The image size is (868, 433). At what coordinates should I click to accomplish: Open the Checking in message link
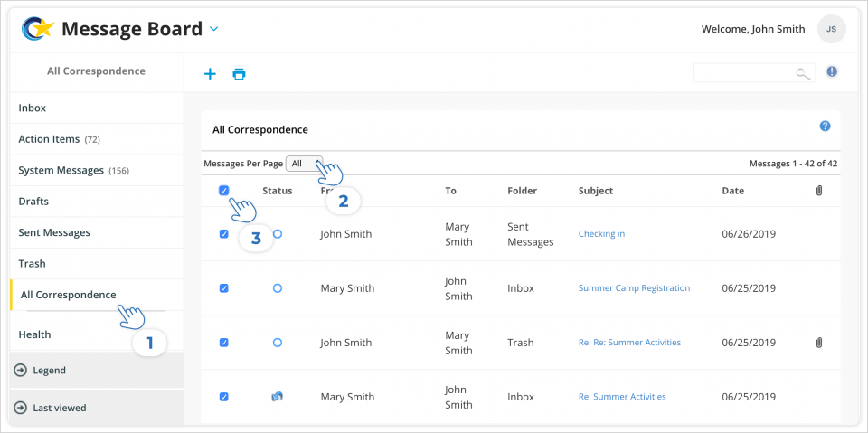click(x=602, y=233)
